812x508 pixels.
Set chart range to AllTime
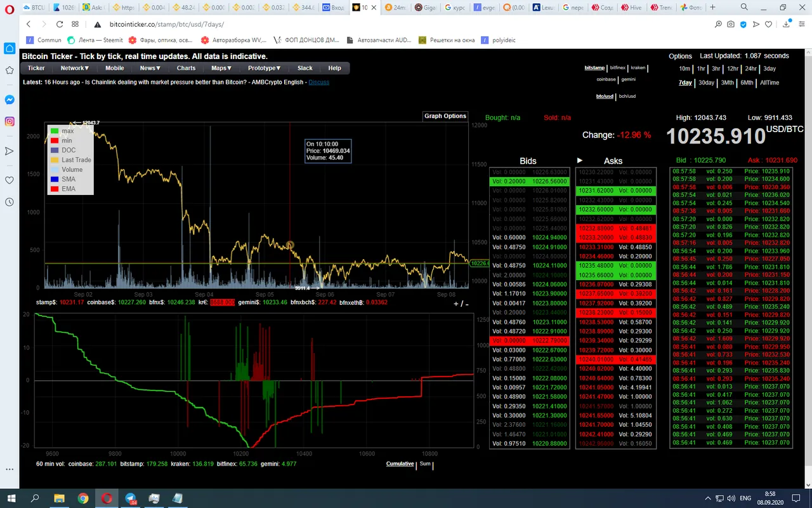click(769, 83)
